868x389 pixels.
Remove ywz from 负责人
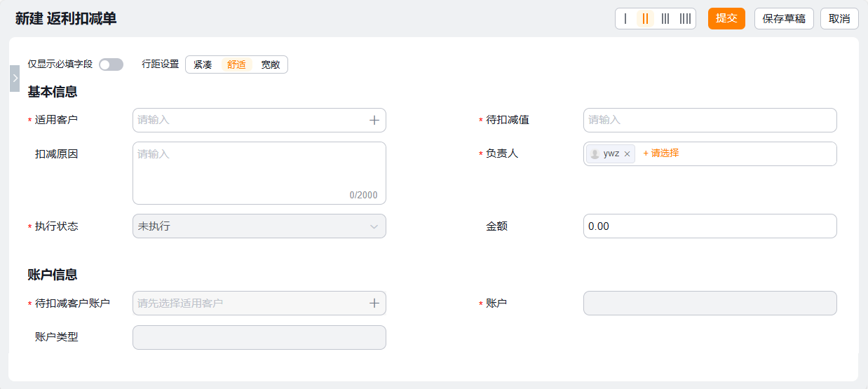point(628,154)
